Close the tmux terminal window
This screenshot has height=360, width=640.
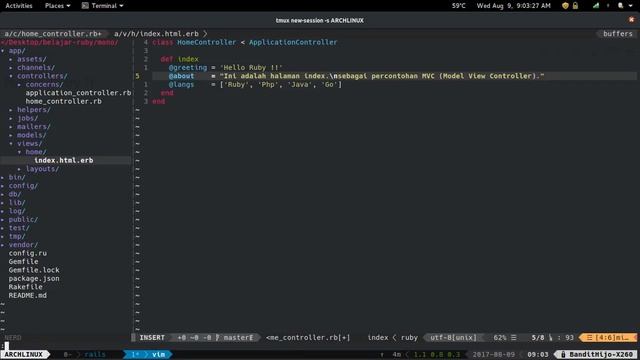coord(631,20)
